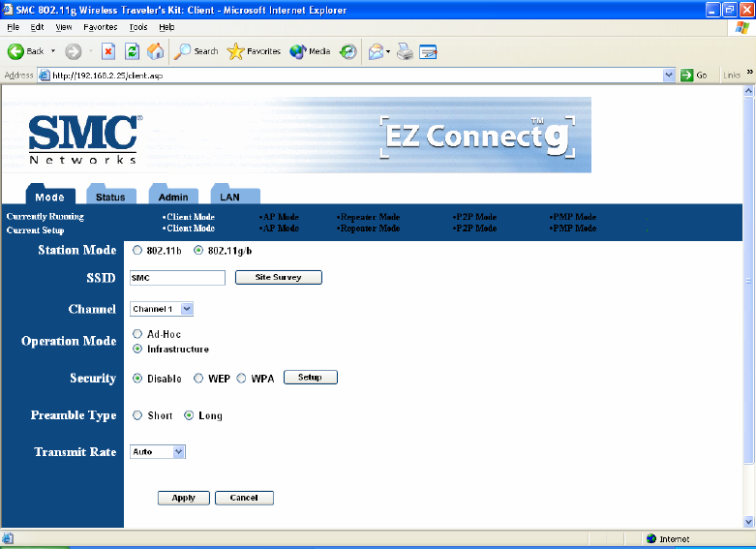Open the Tools menu
The width and height of the screenshot is (756, 549).
click(x=138, y=27)
